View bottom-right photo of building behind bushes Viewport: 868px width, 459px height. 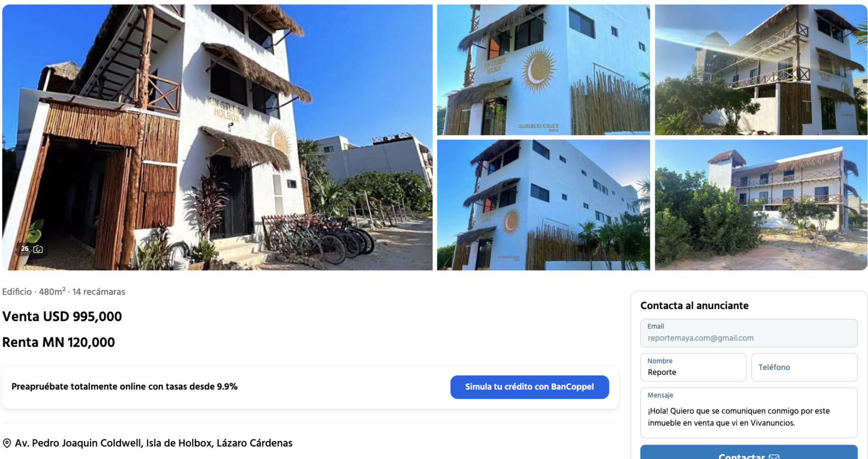(761, 205)
